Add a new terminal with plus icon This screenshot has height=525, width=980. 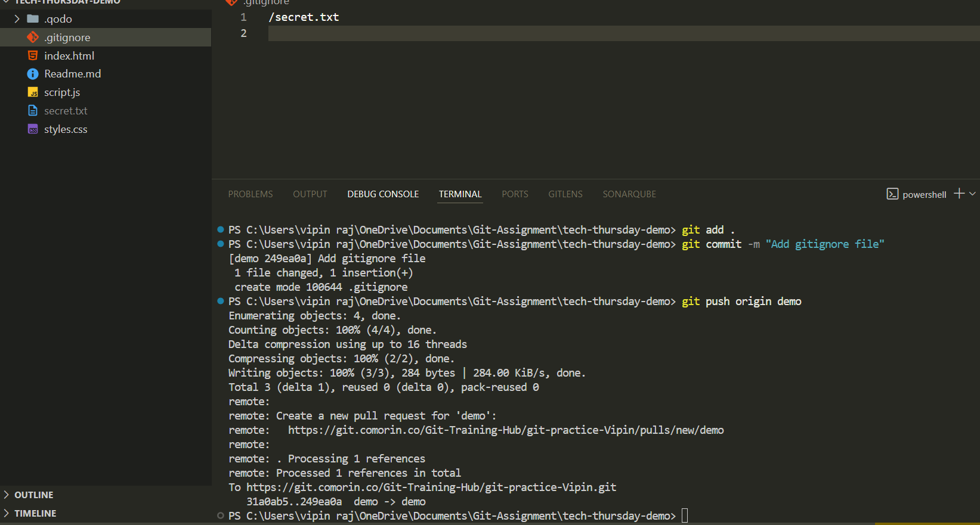[x=959, y=194]
